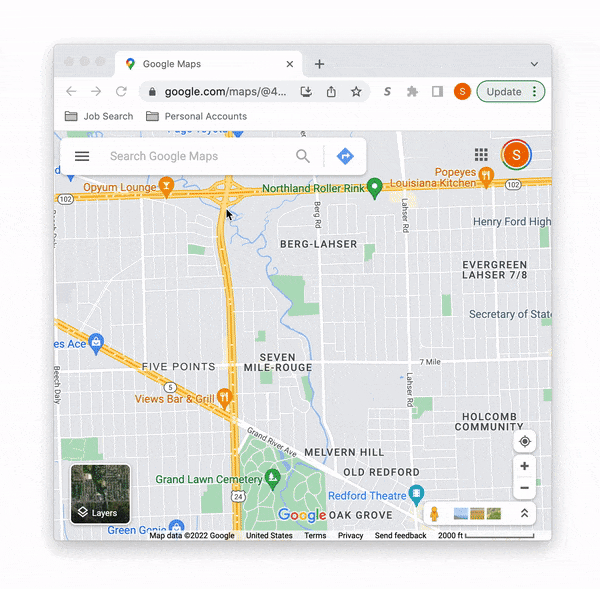Open the Google account avatar on the map
This screenshot has height=589, width=600.
point(516,155)
